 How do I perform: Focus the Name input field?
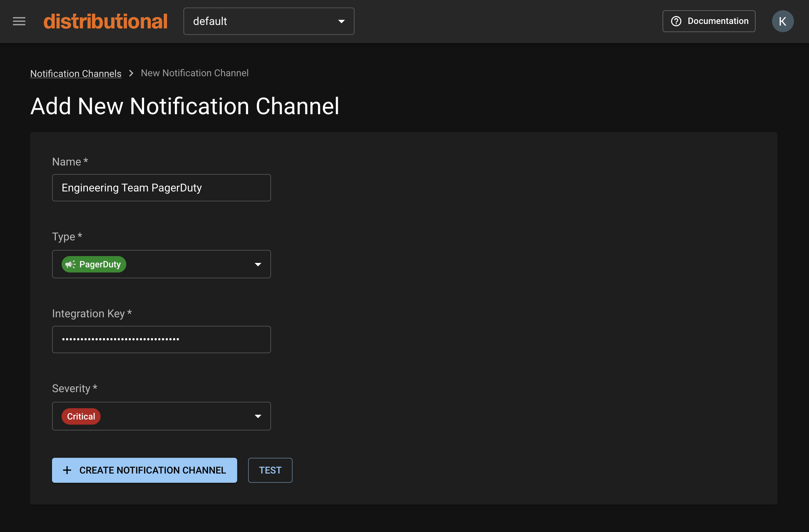tap(161, 188)
